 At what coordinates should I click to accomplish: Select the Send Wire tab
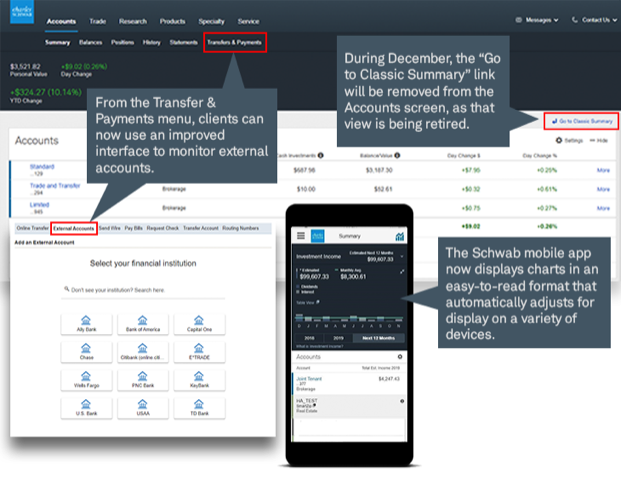[x=110, y=228]
